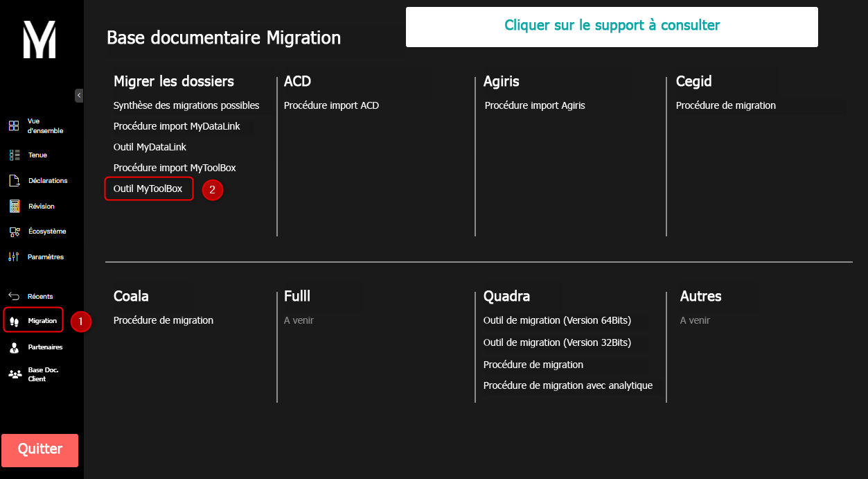The image size is (868, 479).
Task: Open Quadra Outil de migration (Version 32Bits)
Action: click(557, 342)
